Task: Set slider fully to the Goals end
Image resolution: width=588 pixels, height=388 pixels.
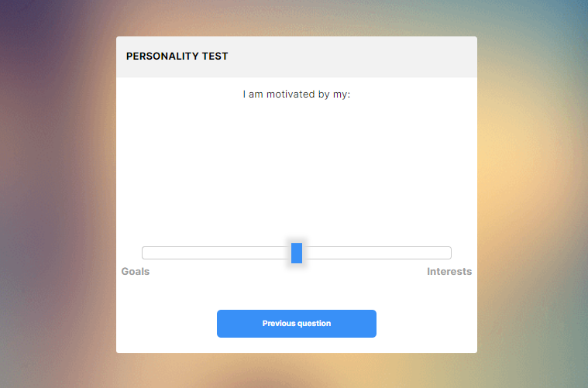Action: (144, 252)
